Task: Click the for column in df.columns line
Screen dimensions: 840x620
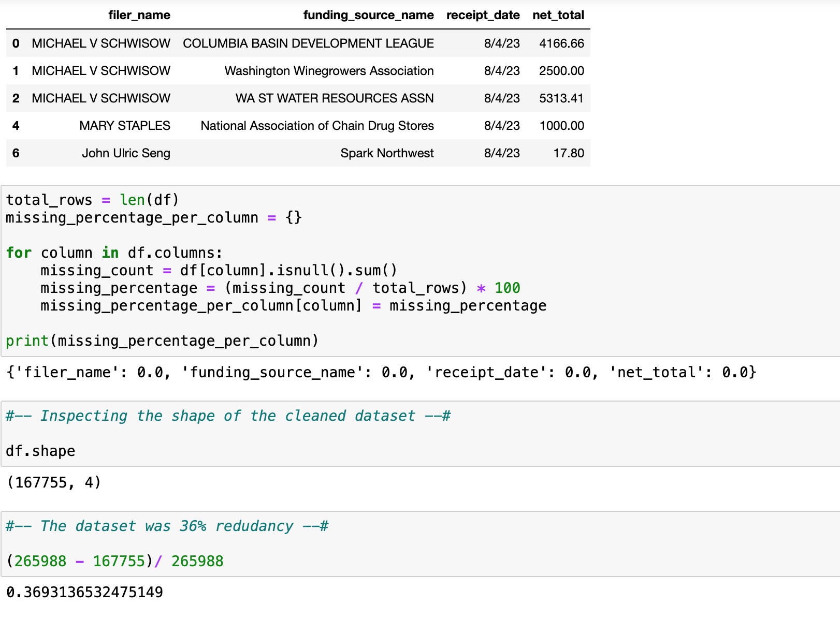Action: pos(114,253)
